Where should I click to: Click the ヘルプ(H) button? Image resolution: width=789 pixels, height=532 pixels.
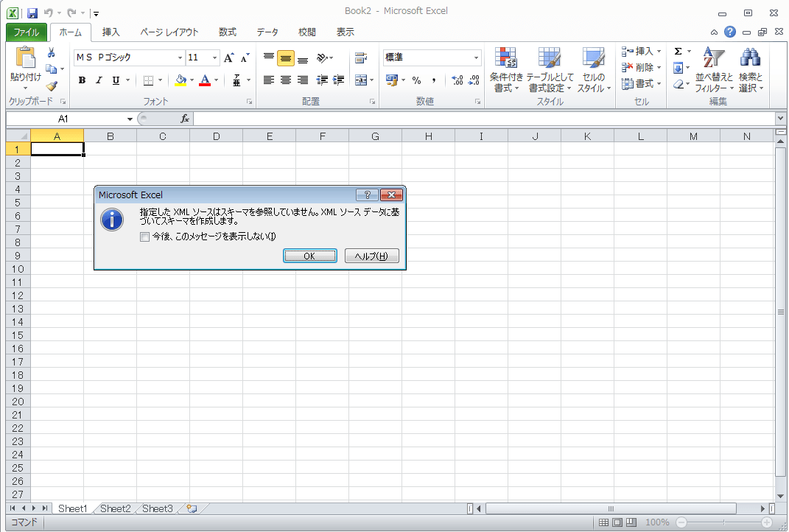coord(372,256)
